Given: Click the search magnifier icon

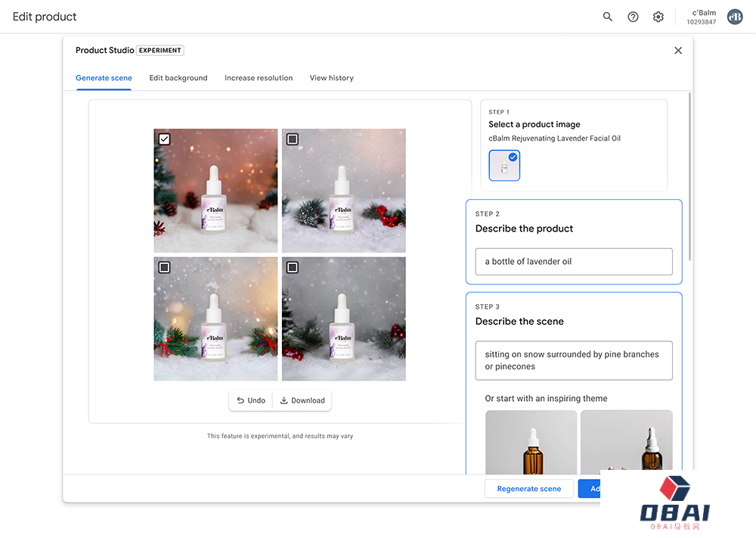Looking at the screenshot, I should pyautogui.click(x=608, y=17).
